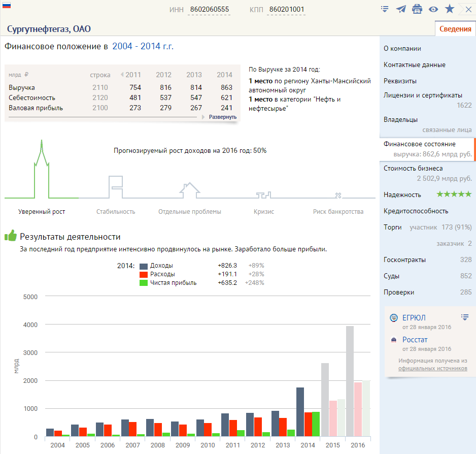Screen dimensions: 476x454
Task: Click the ЕГРЮЛ emblem icon
Action: pos(394,318)
